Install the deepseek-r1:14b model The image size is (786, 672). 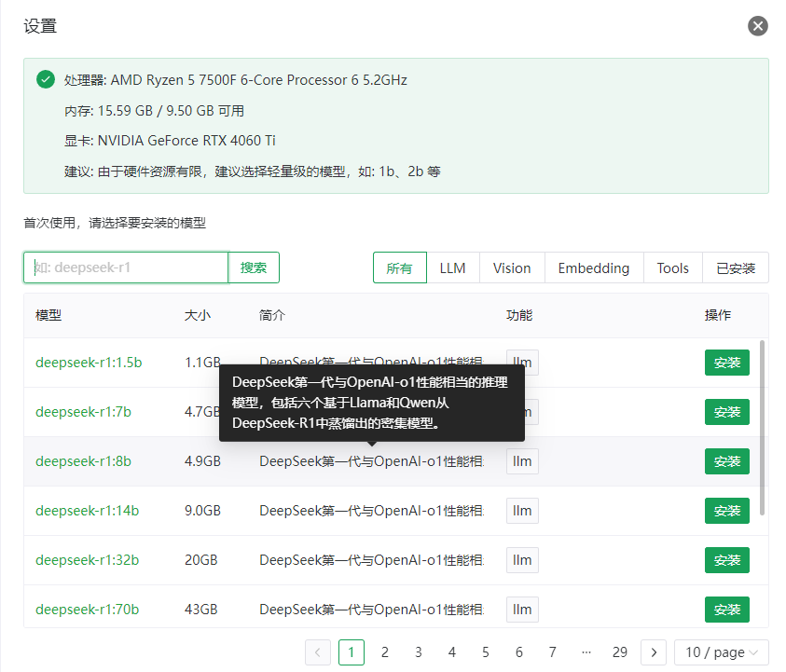727,511
